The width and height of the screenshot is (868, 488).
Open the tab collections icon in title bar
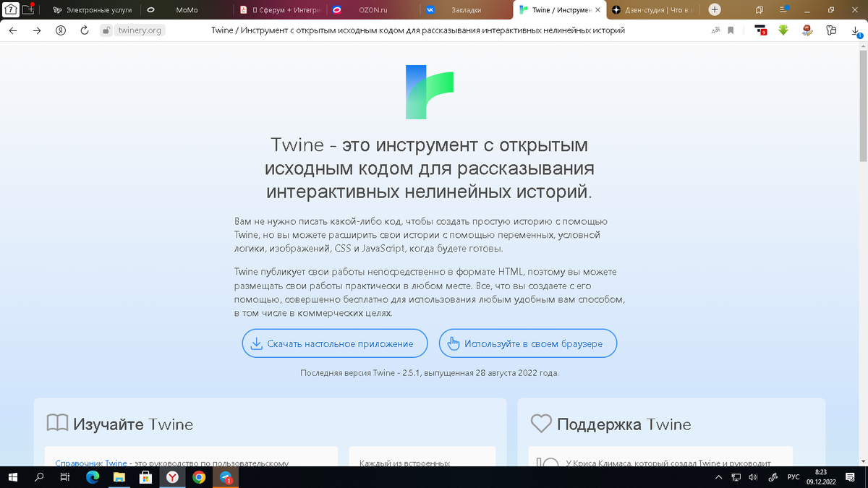pyautogui.click(x=759, y=10)
